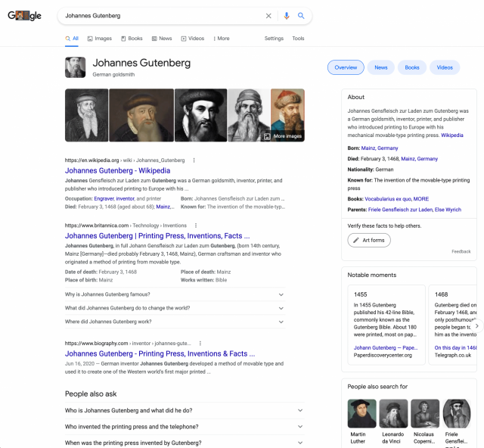This screenshot has width=484, height=448.
Task: Click the blue magnifier search icon
Action: 301,16
